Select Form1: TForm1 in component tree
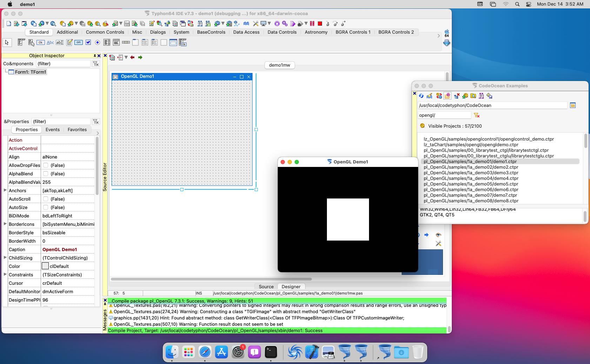This screenshot has height=364, width=590. click(x=31, y=72)
